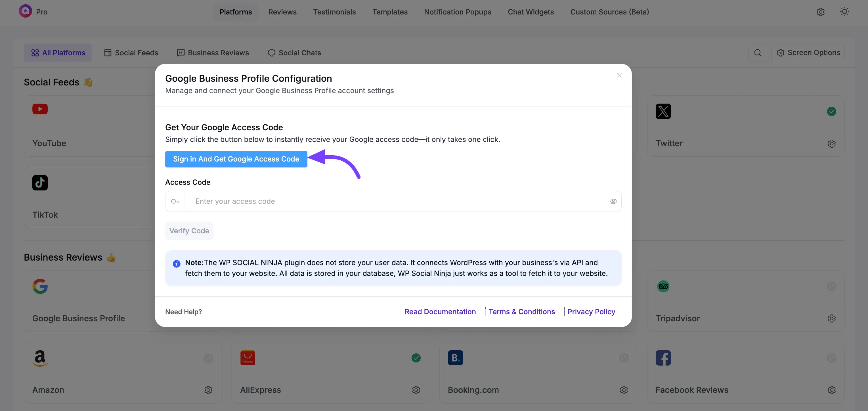Open the Notification Popups menu
This screenshot has width=868, height=411.
458,12
